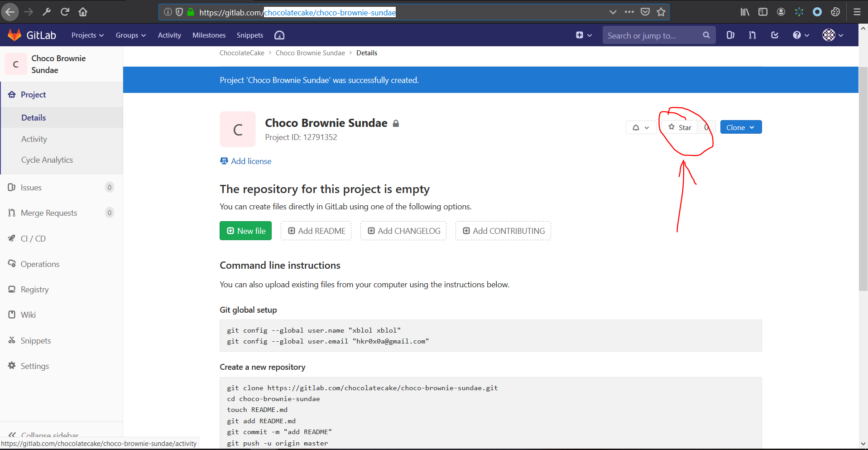The image size is (868, 450).
Task: Open the Groups dropdown menu
Action: [130, 35]
